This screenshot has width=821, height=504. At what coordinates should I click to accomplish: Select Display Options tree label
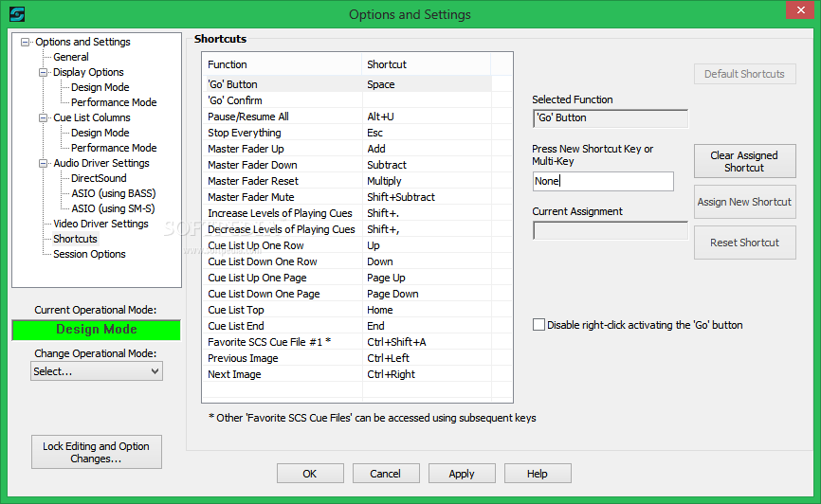point(88,72)
